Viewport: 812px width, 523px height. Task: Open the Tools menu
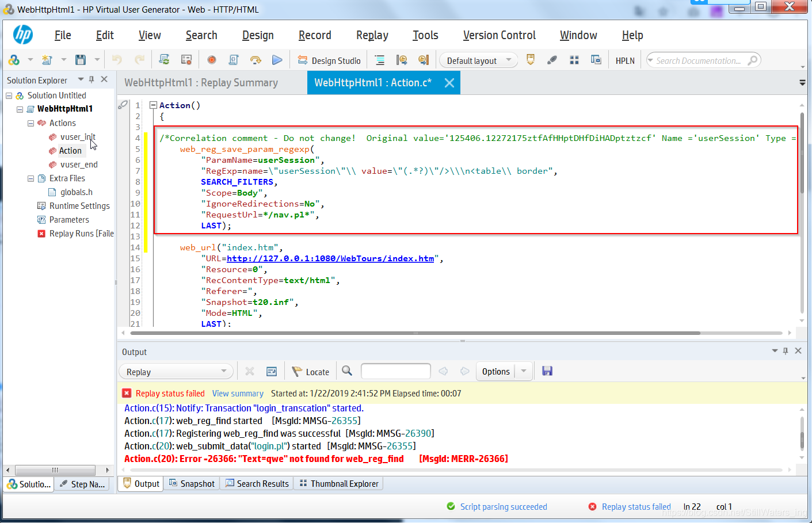(425, 35)
